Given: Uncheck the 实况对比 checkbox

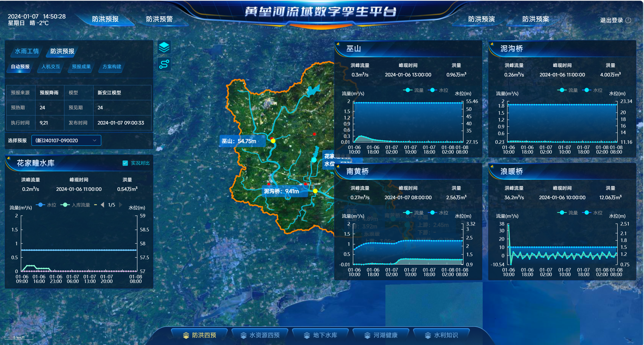Looking at the screenshot, I should [125, 163].
